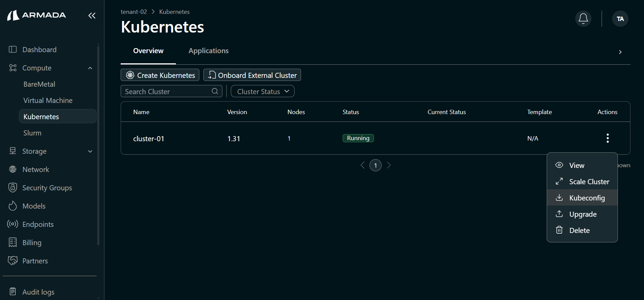Screen dimensions: 644x300
Task: Select View from the actions menu
Action: pyautogui.click(x=582, y=165)
